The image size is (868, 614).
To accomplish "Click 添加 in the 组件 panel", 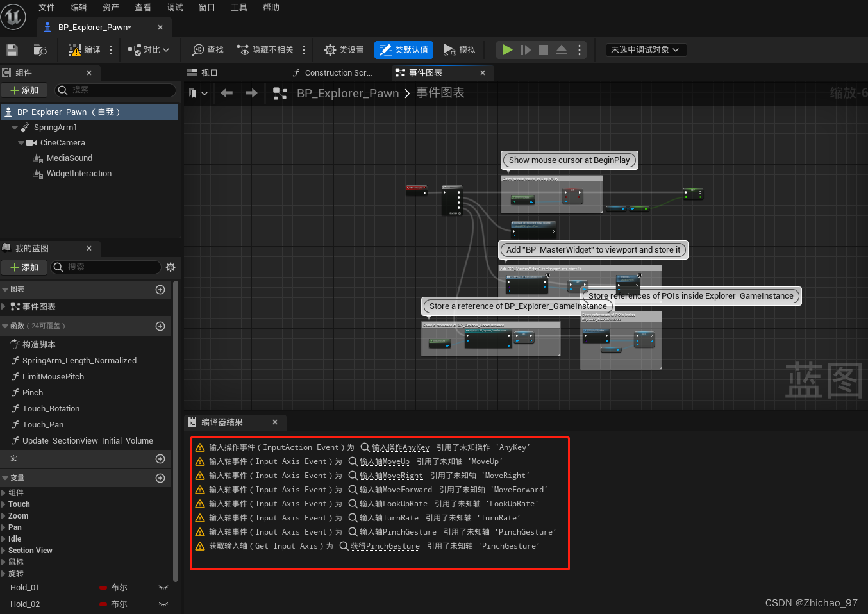I will pyautogui.click(x=24, y=90).
